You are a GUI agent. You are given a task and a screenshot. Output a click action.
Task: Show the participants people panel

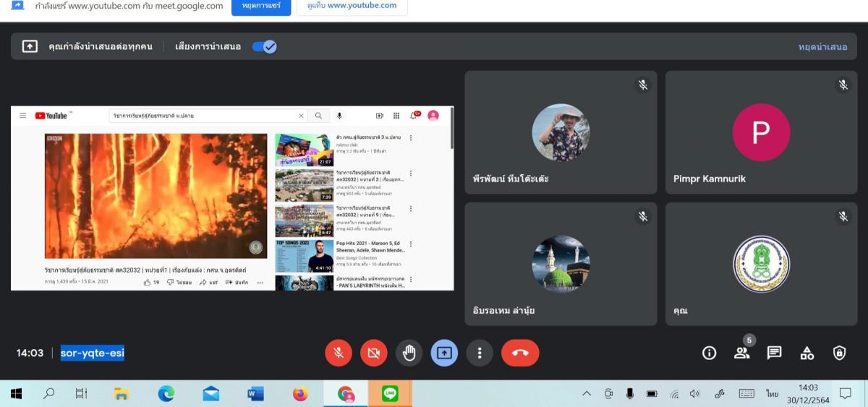point(741,353)
